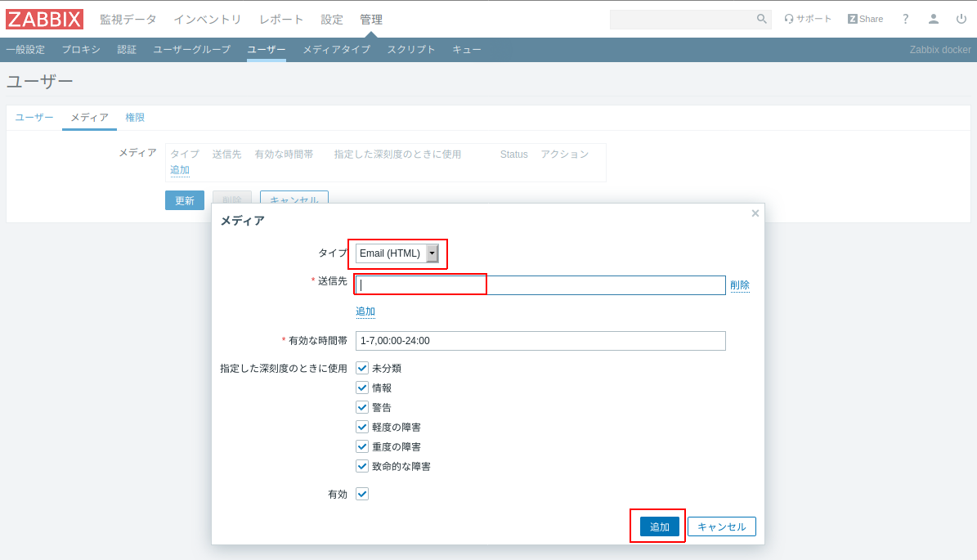Screen dimensions: 977x560
Task: Switch to the メディア form tab
Action: [x=90, y=117]
